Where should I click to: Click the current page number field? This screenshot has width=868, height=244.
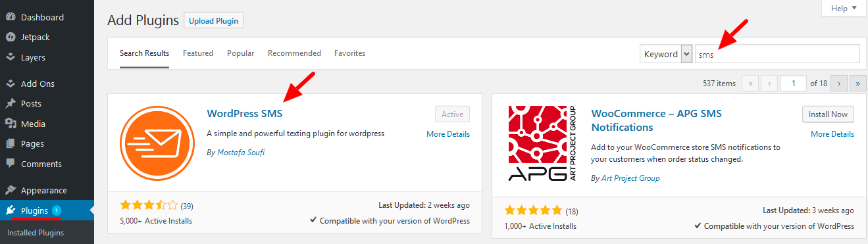(794, 84)
